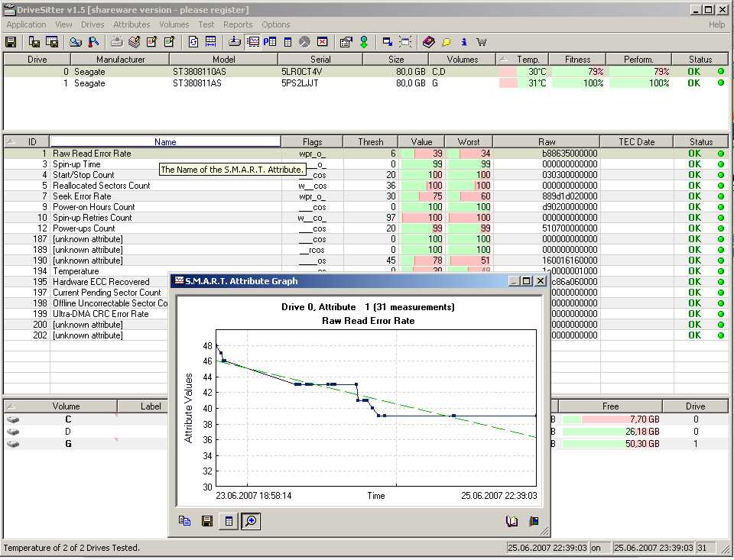
Task: Select volume G in the volumes list
Action: pyautogui.click(x=86, y=444)
